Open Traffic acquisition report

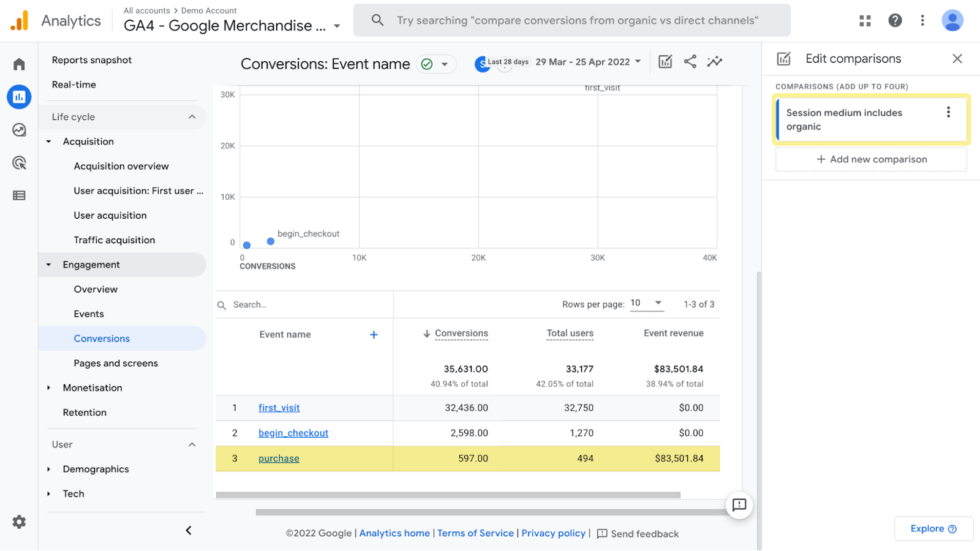coord(115,240)
